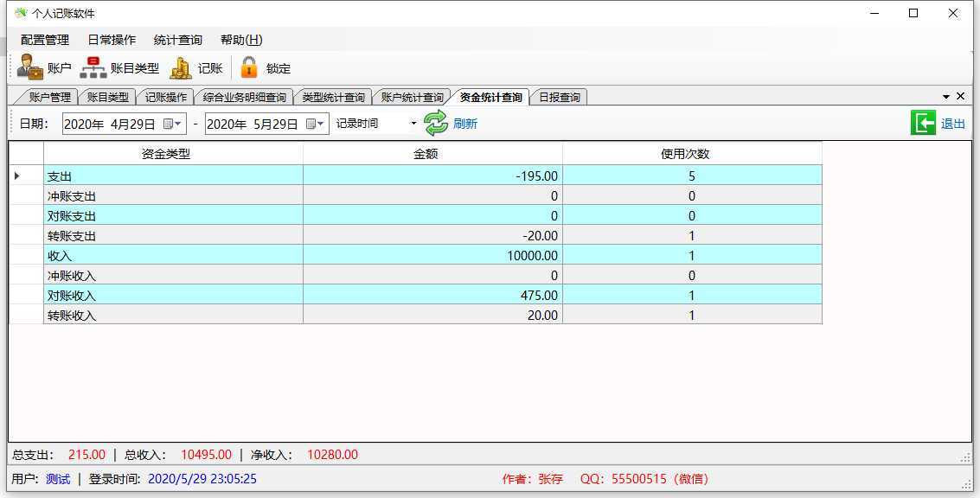
Task: Click the usage count 5 cell
Action: click(692, 176)
